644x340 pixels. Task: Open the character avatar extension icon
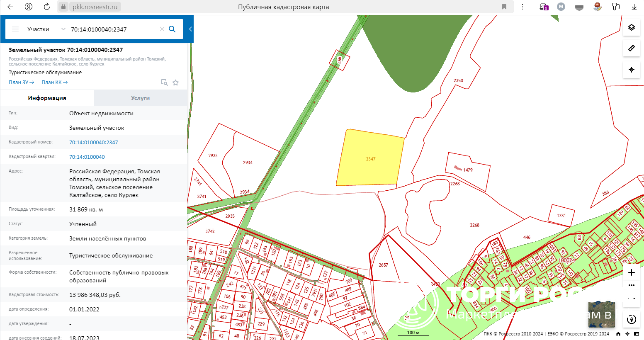[598, 7]
